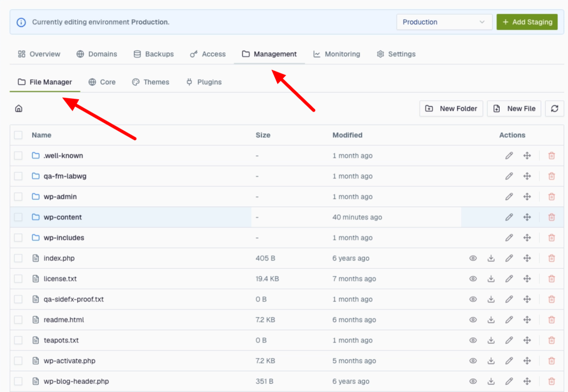
Task: Check the qa-fm-labwg checkbox
Action: coord(18,176)
